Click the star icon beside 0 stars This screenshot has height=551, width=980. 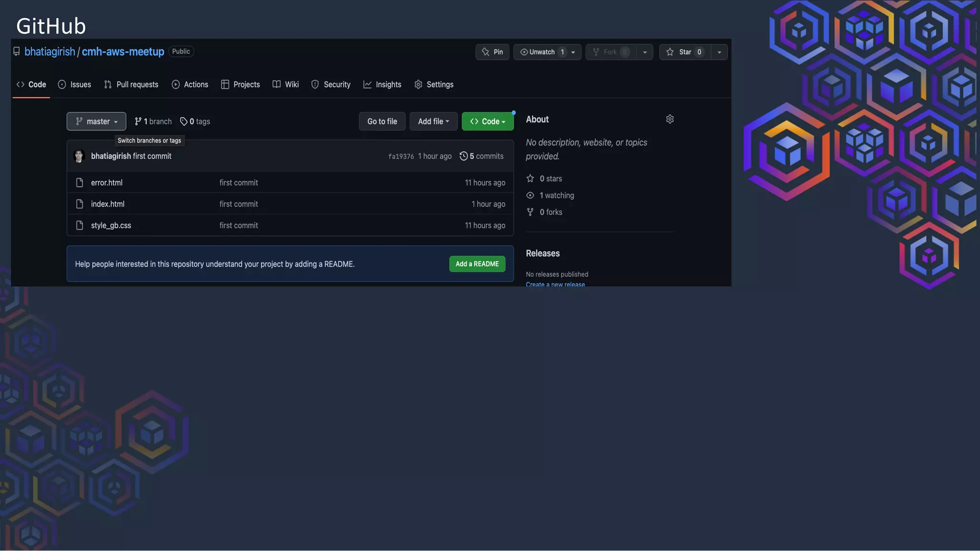coord(530,178)
